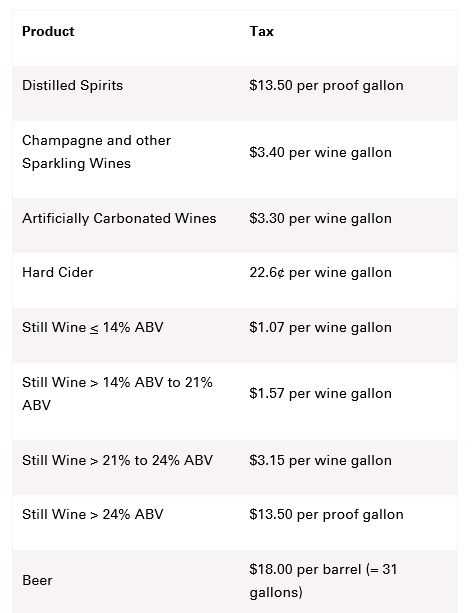472x613 pixels.
Task: Select the $1.07 per wine gallon value
Action: pos(320,327)
